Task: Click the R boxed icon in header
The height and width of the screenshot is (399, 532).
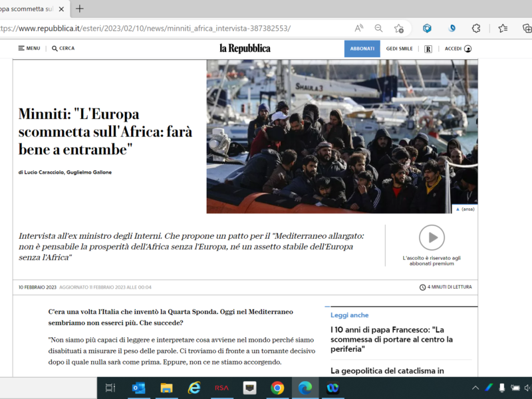Action: point(428,49)
